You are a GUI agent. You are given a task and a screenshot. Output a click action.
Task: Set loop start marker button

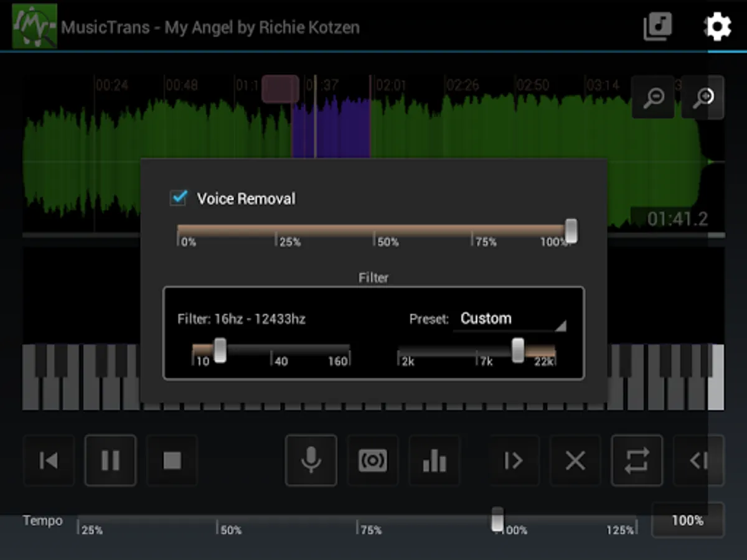(514, 460)
